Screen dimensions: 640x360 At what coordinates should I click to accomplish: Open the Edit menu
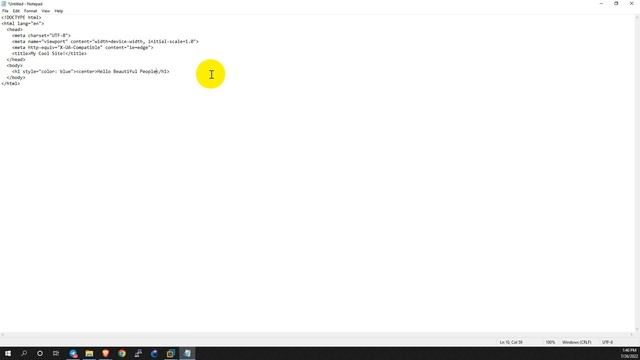click(16, 11)
